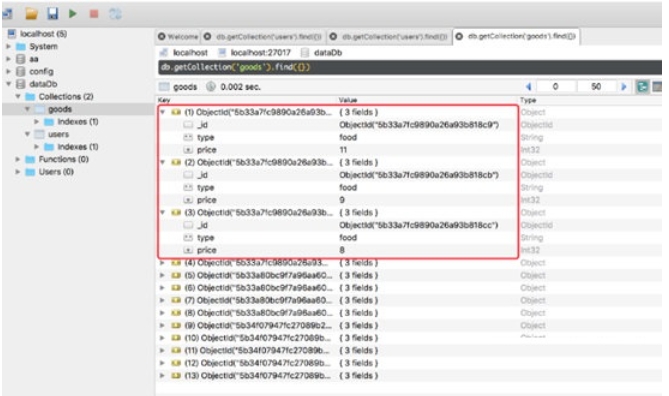Click the save disk toolbar icon
Viewport: 669px width, 396px height.
pyautogui.click(x=52, y=14)
